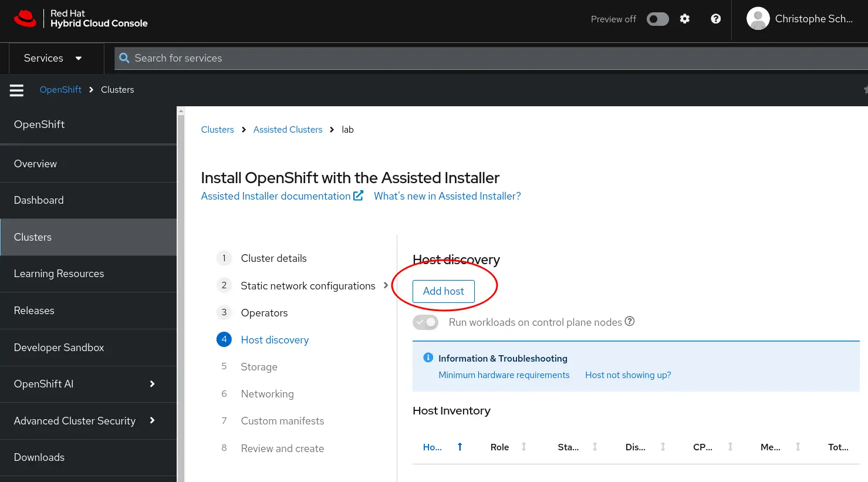Select Clusters in the sidebar
Viewport: 868px width, 482px height.
click(88, 237)
